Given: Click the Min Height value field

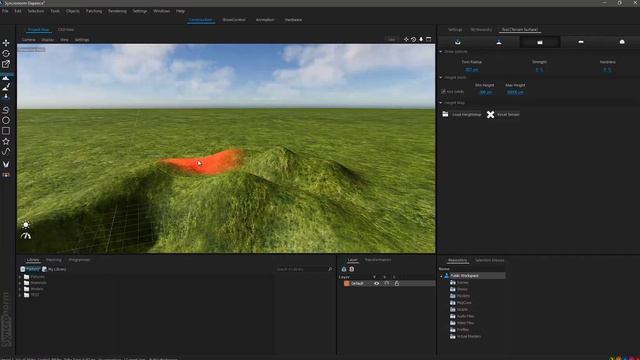Looking at the screenshot, I should [485, 92].
